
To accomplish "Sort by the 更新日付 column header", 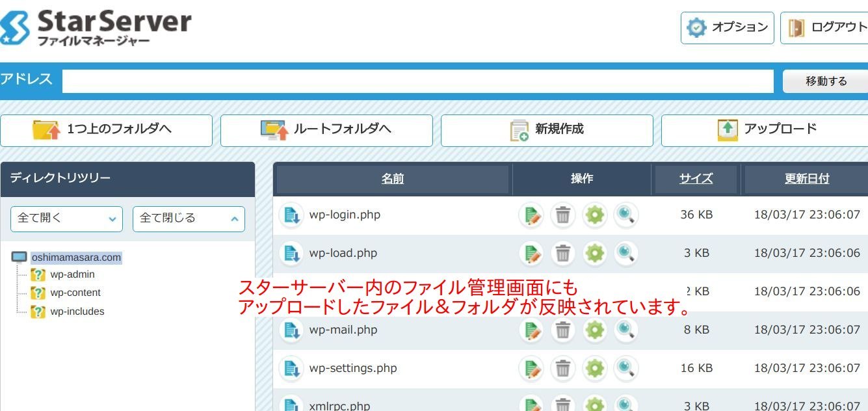I will [807, 179].
